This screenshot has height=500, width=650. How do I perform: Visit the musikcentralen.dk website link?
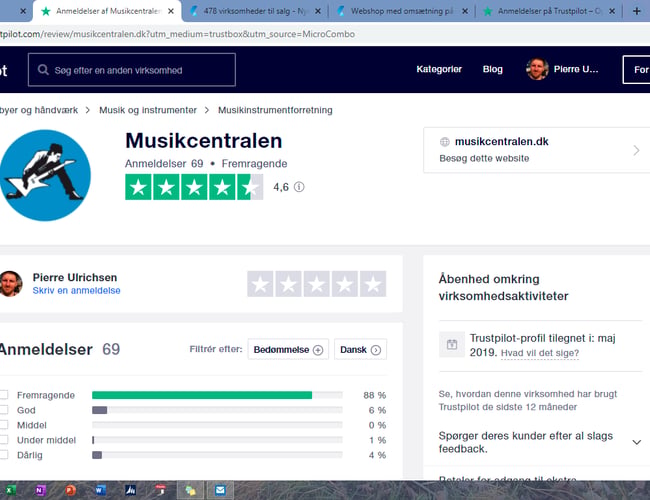coord(536,150)
